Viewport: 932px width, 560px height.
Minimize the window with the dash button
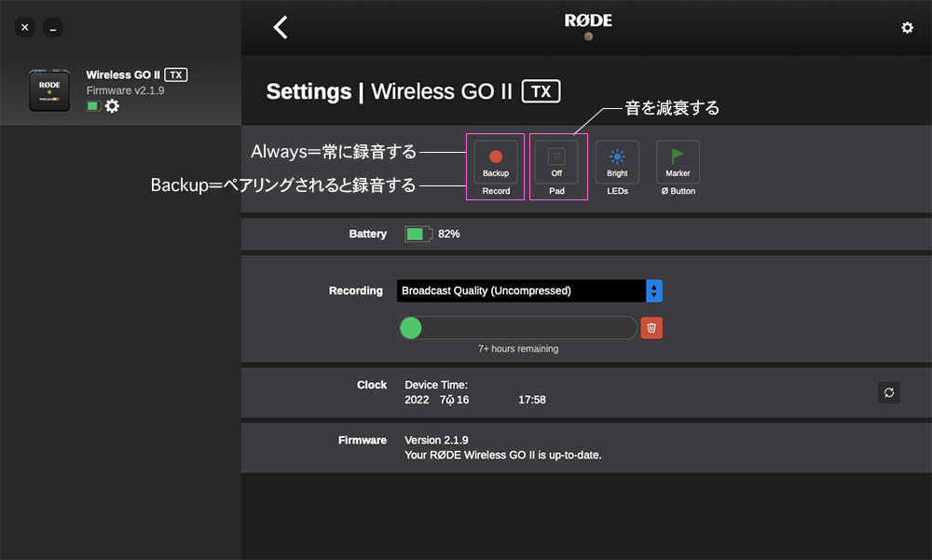53,27
